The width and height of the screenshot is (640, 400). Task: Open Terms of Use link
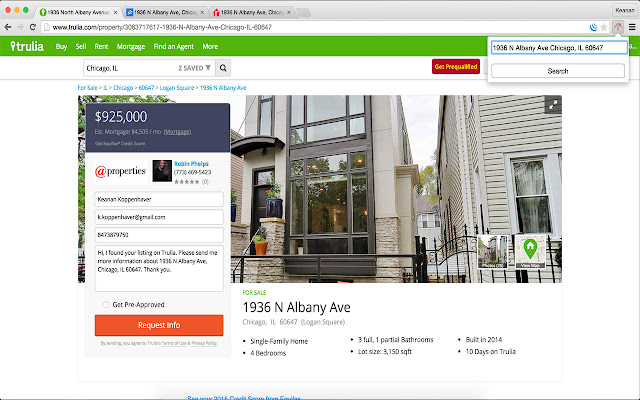(174, 343)
